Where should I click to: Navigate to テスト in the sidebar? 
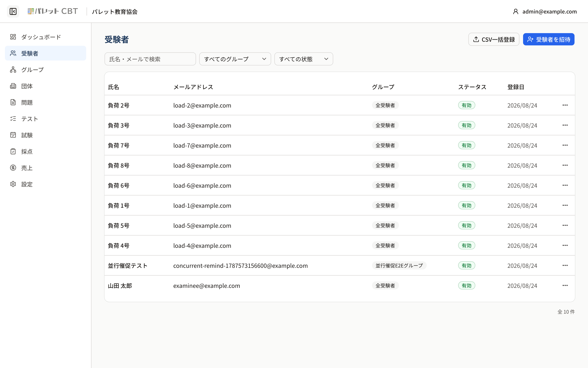(x=46, y=119)
